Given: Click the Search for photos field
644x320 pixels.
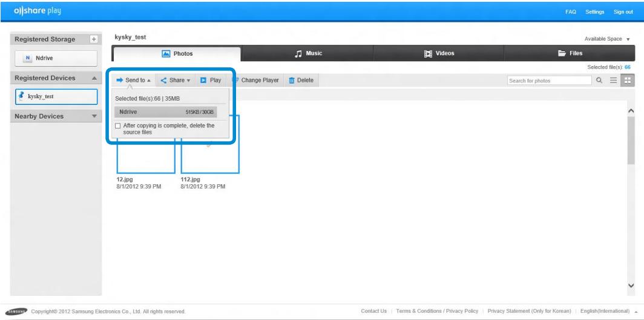Looking at the screenshot, I should click(x=550, y=81).
